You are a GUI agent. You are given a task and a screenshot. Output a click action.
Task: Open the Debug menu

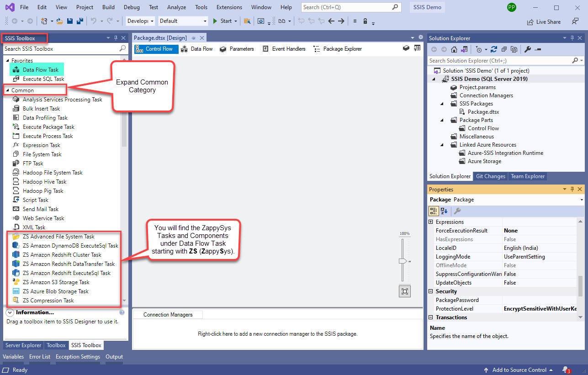(131, 7)
